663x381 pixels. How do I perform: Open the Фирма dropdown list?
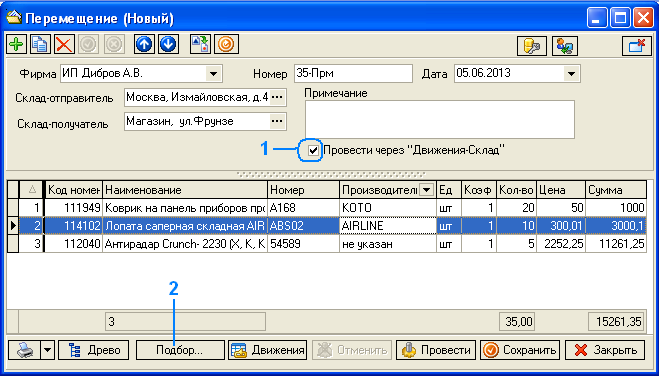coord(214,74)
